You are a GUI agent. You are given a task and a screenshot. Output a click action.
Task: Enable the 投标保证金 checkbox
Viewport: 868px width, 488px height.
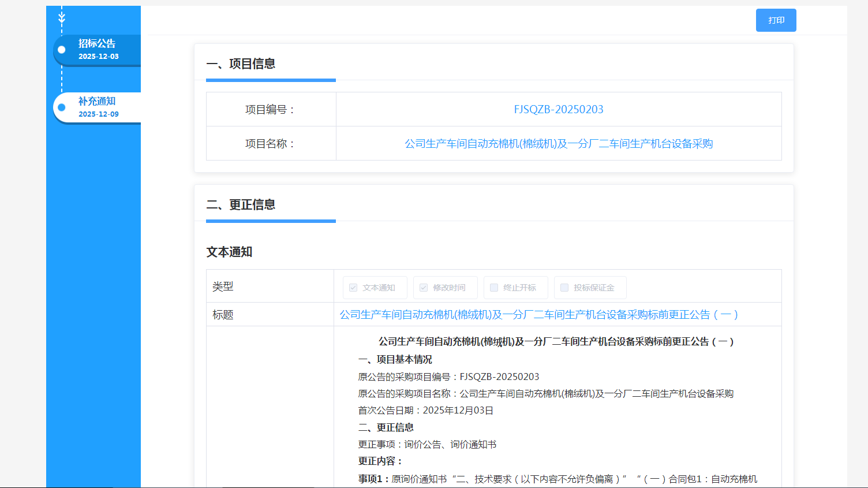pos(564,288)
